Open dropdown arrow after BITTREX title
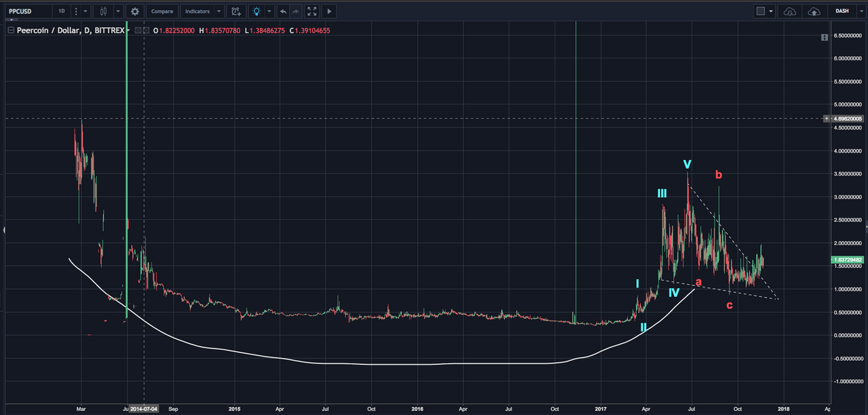This screenshot has width=868, height=415. tap(128, 31)
